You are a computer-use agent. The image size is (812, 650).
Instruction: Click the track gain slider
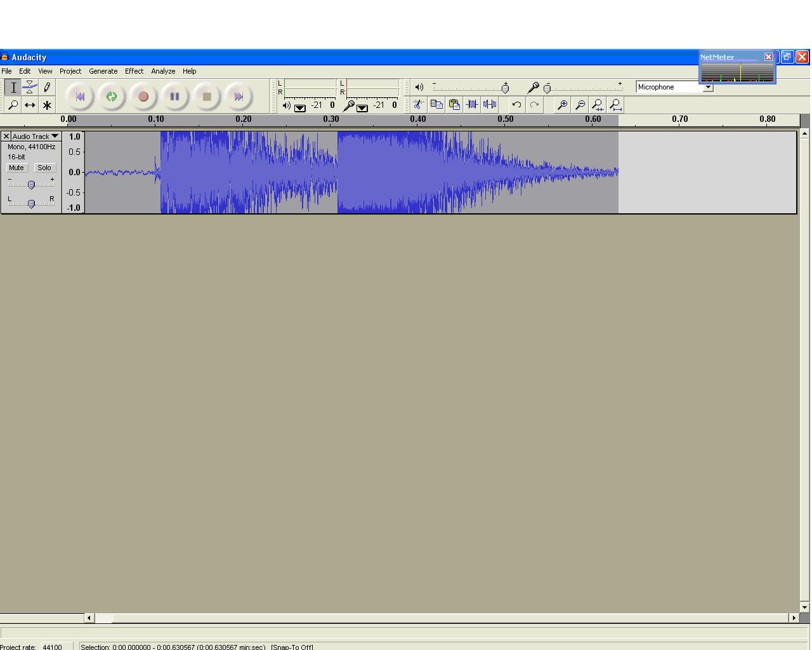point(31,185)
